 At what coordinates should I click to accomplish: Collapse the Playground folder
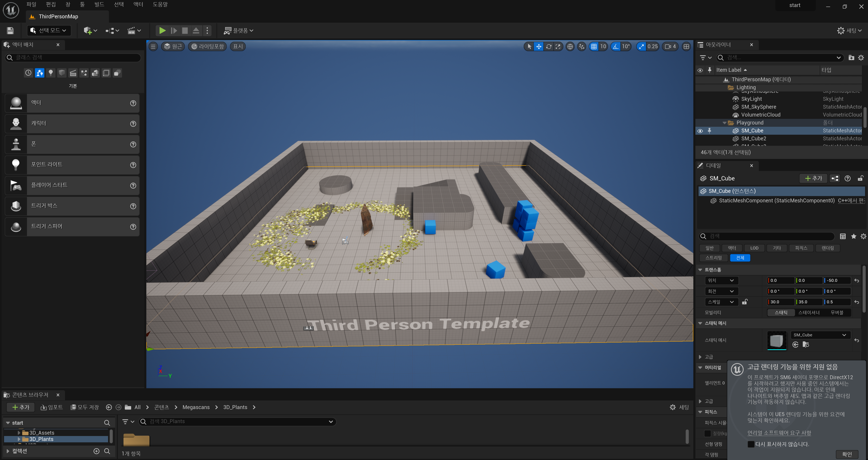[x=724, y=123]
